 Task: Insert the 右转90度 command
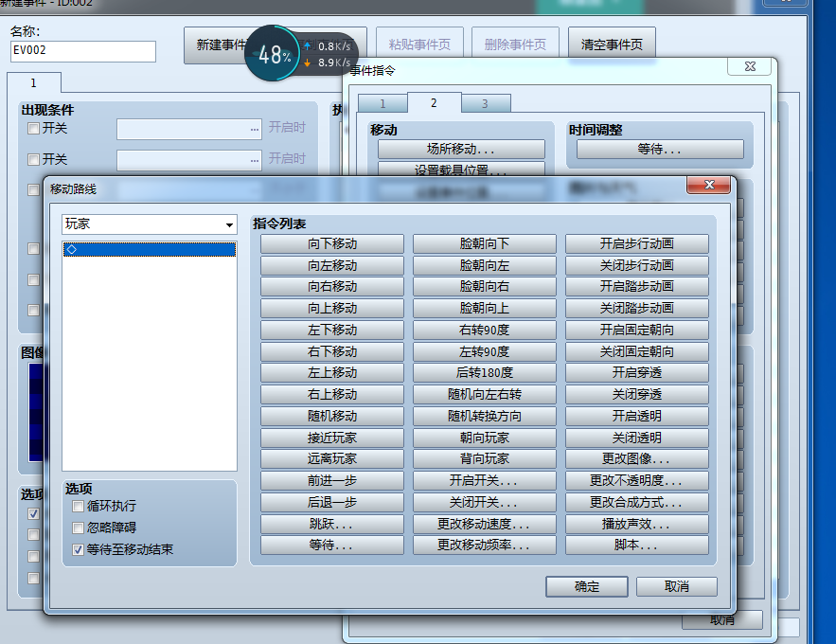pos(485,330)
